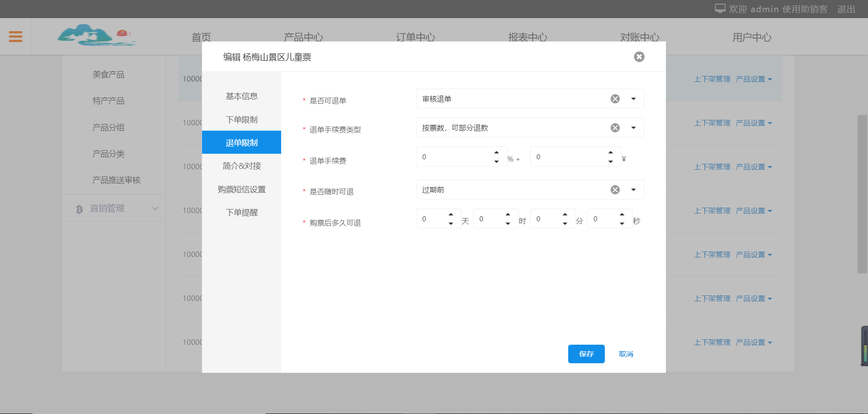Close the edit dialog with X icon
This screenshot has height=414, width=868.
point(639,57)
